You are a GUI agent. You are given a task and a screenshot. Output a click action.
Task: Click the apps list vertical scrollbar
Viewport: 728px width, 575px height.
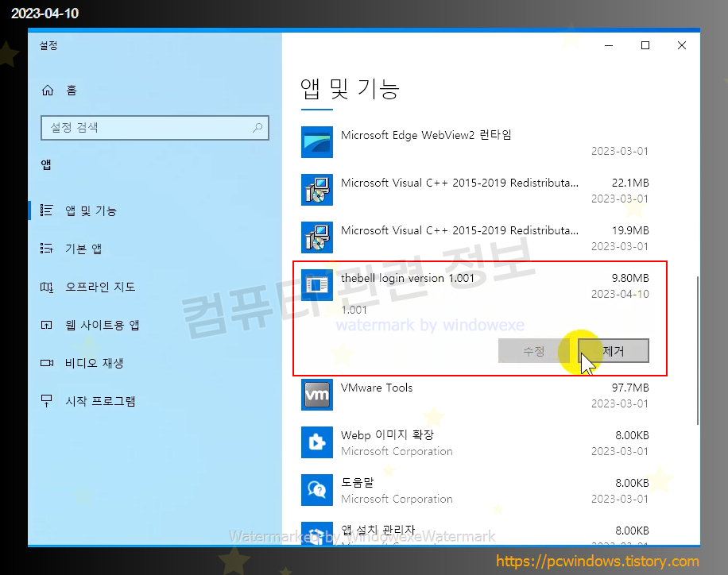(697, 350)
